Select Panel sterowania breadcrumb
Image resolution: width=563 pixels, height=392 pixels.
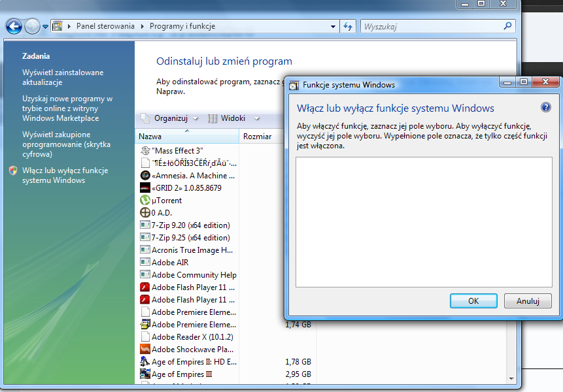[x=105, y=26]
